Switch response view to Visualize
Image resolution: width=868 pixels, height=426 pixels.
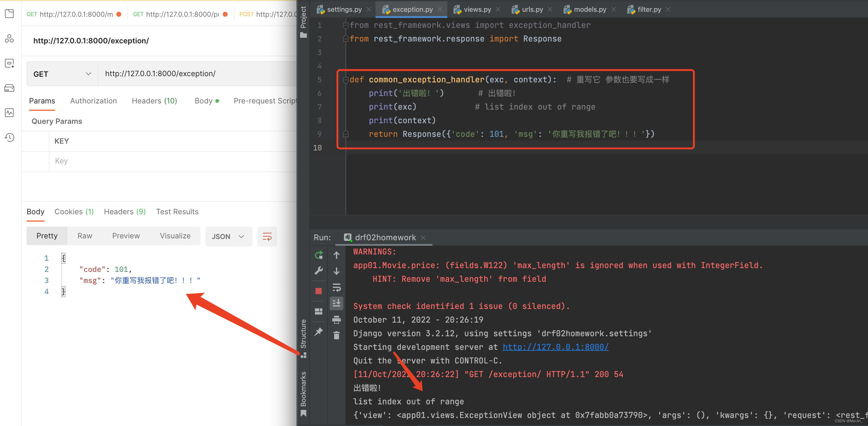175,236
